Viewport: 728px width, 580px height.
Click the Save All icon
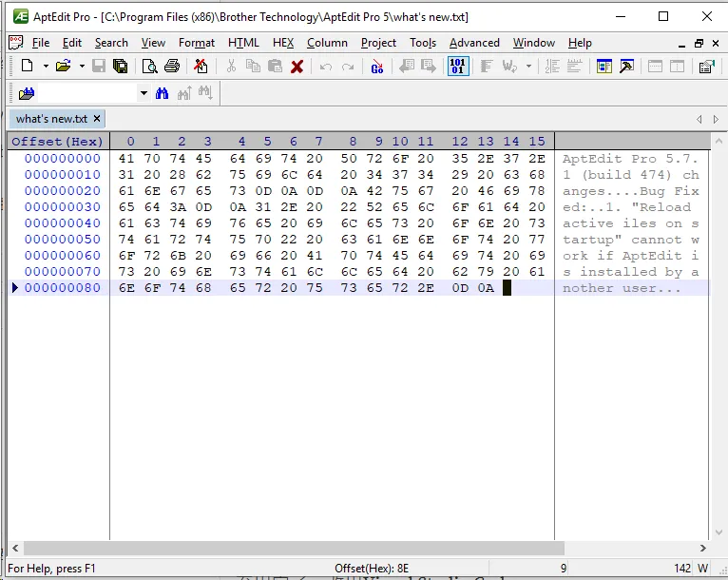121,66
